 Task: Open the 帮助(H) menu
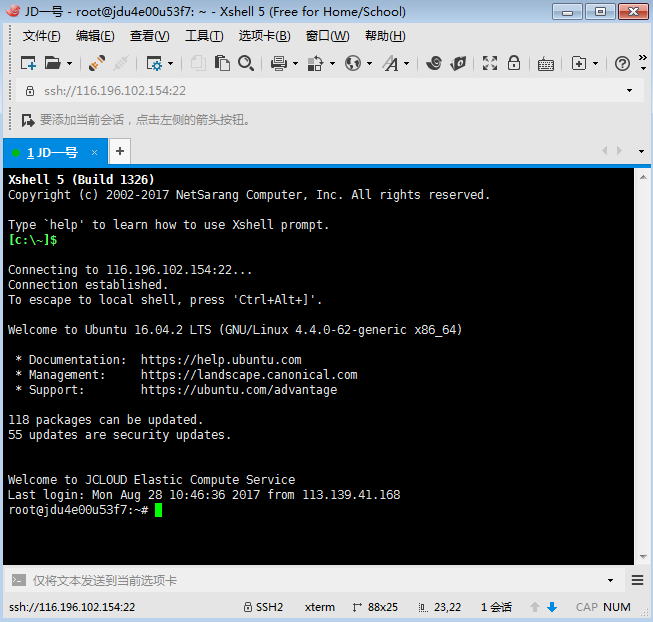coord(385,36)
